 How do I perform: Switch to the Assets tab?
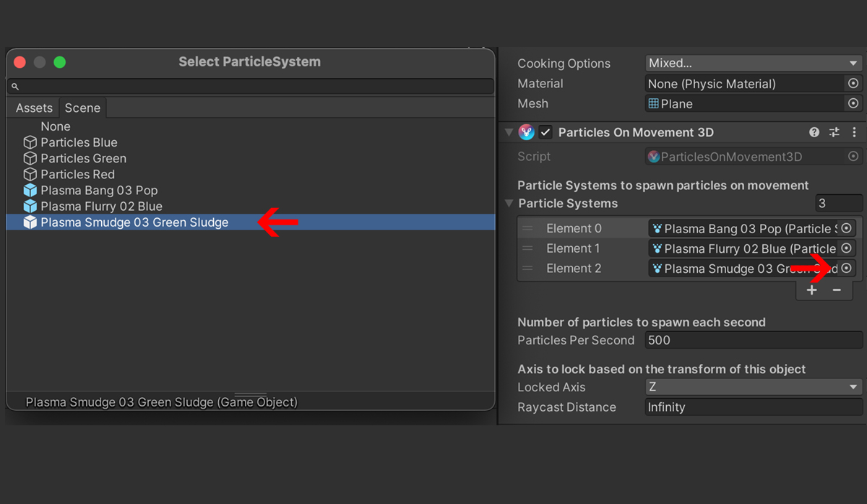34,108
